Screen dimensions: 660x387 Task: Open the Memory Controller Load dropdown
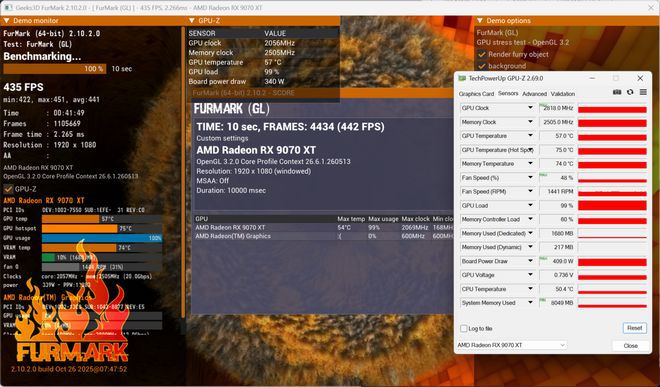point(530,219)
